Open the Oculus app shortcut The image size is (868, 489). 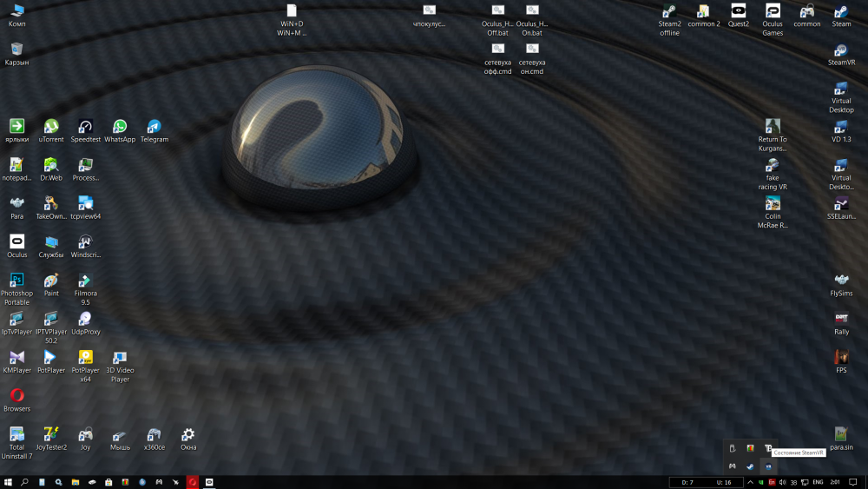click(x=17, y=247)
